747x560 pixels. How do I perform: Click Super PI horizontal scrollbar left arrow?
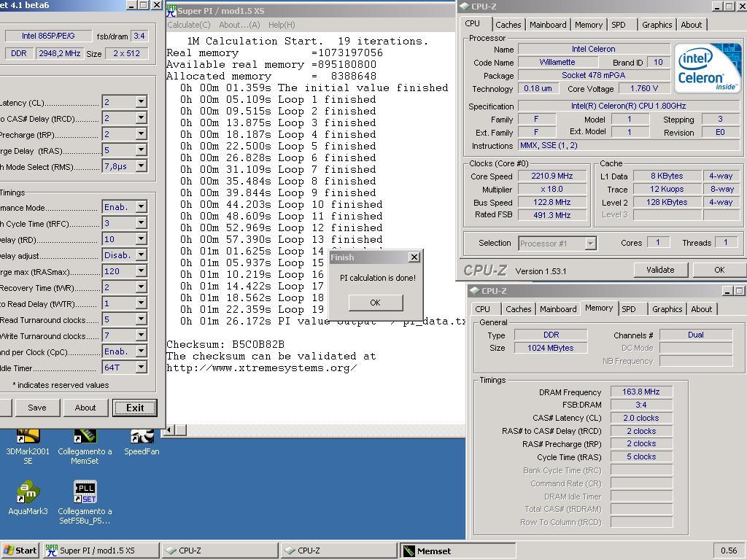(169, 430)
